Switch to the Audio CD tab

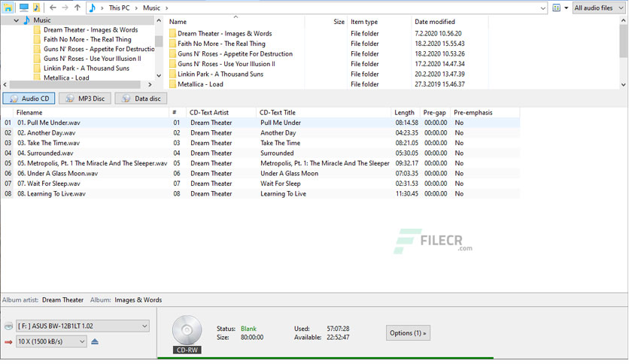click(x=29, y=99)
